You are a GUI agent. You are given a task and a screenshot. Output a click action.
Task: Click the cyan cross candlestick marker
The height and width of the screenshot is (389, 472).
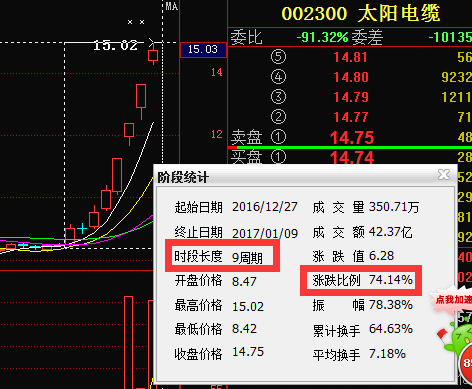click(82, 228)
